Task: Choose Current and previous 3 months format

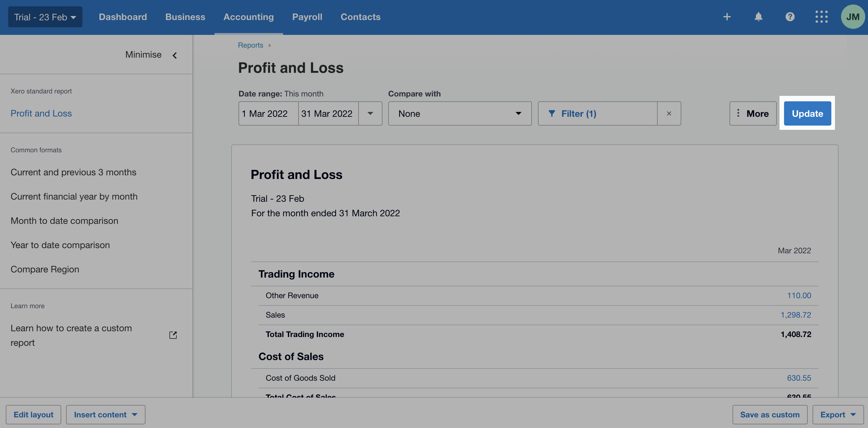Action: 73,172
